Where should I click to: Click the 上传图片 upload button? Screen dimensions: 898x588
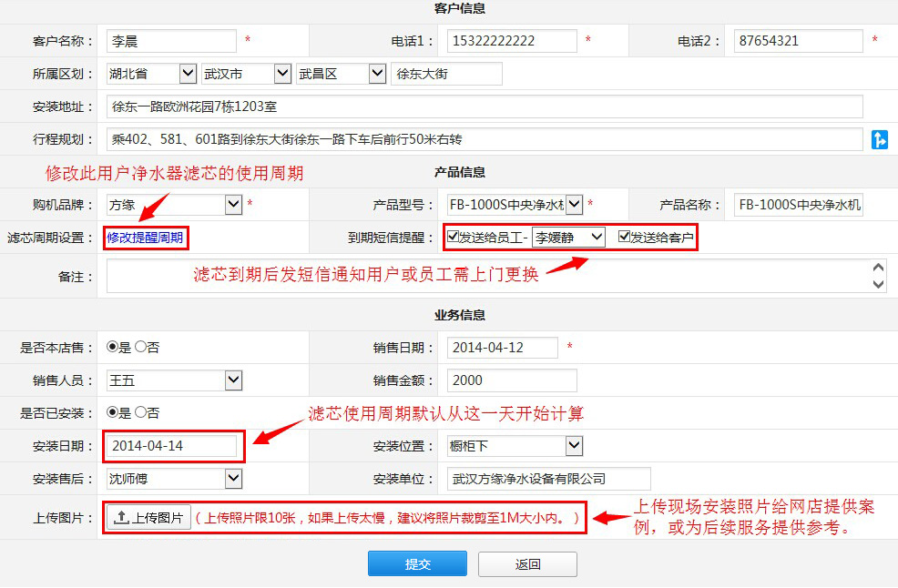pyautogui.click(x=149, y=518)
